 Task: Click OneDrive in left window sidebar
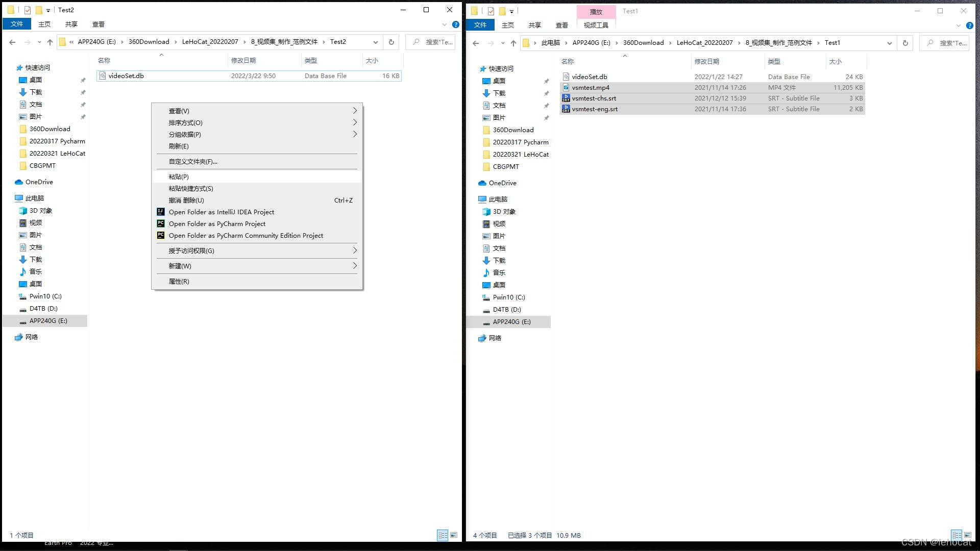point(39,182)
